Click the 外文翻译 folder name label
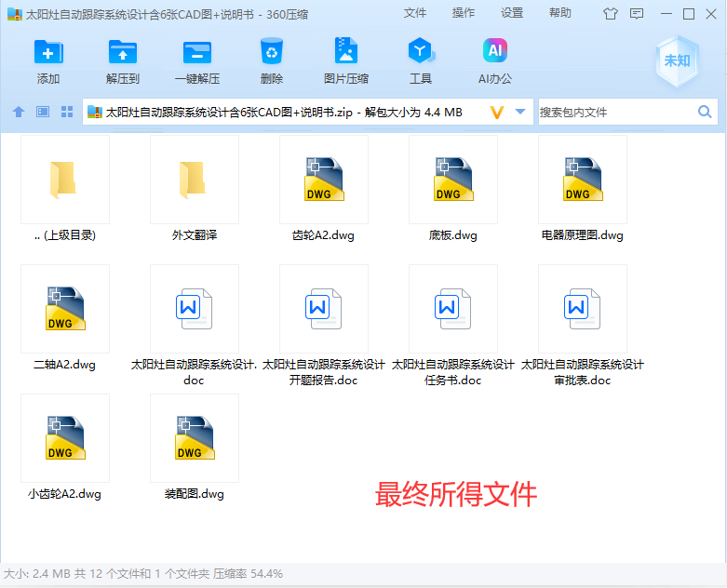The width and height of the screenshot is (727, 588). [x=195, y=235]
